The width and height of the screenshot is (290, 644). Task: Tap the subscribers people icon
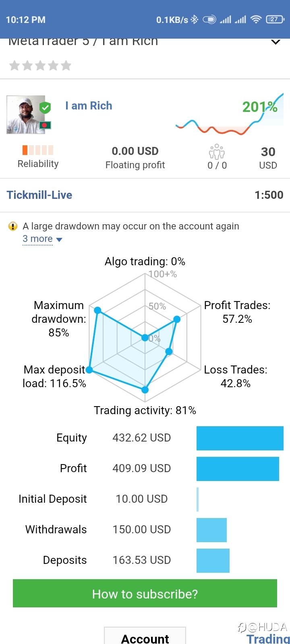coord(217,152)
